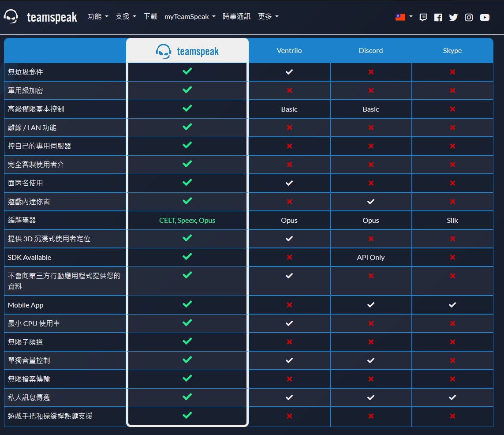Open the Twitch social icon
504x435 pixels.
click(423, 17)
